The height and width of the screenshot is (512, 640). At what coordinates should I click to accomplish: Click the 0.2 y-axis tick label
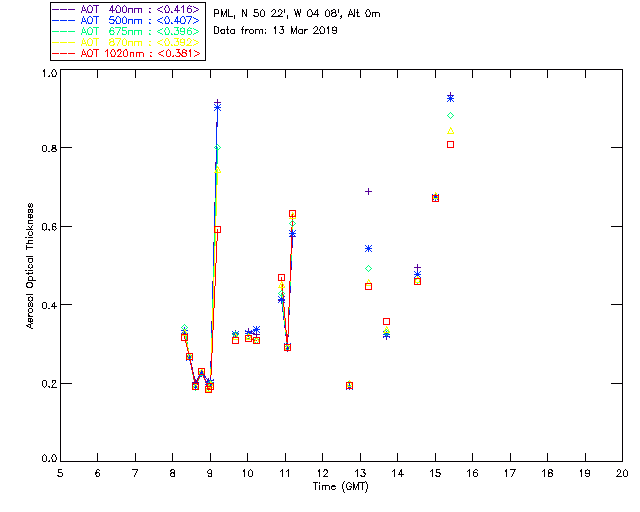coord(49,384)
